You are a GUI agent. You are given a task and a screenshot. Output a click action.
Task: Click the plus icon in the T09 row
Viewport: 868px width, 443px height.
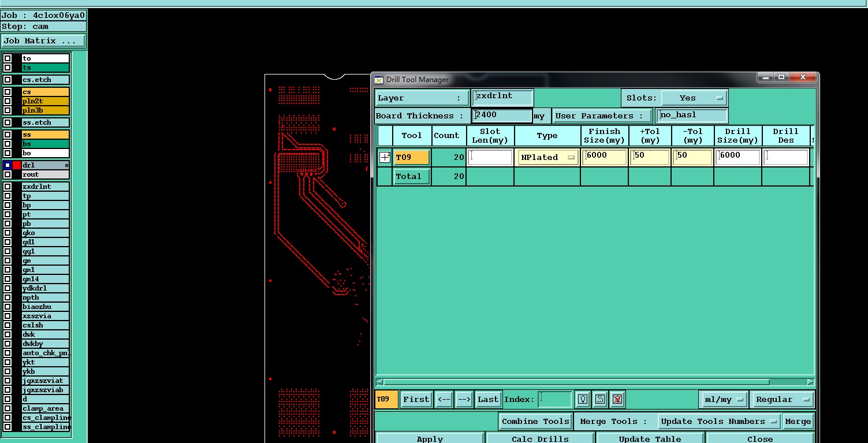(385, 157)
